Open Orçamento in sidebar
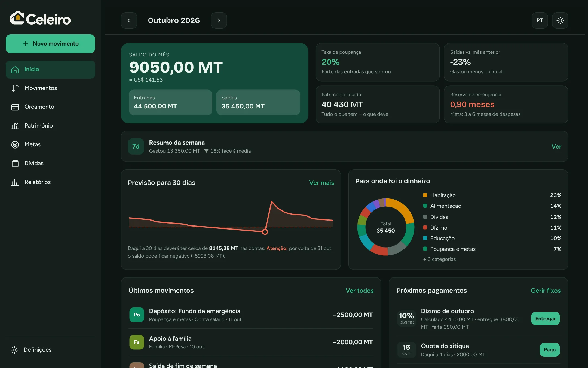Viewport: 588px width, 368px height. click(x=50, y=107)
